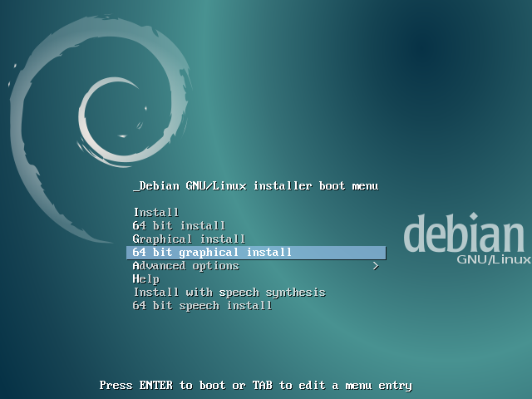
Task: Select Install with speech synthesis
Action: 229,293
